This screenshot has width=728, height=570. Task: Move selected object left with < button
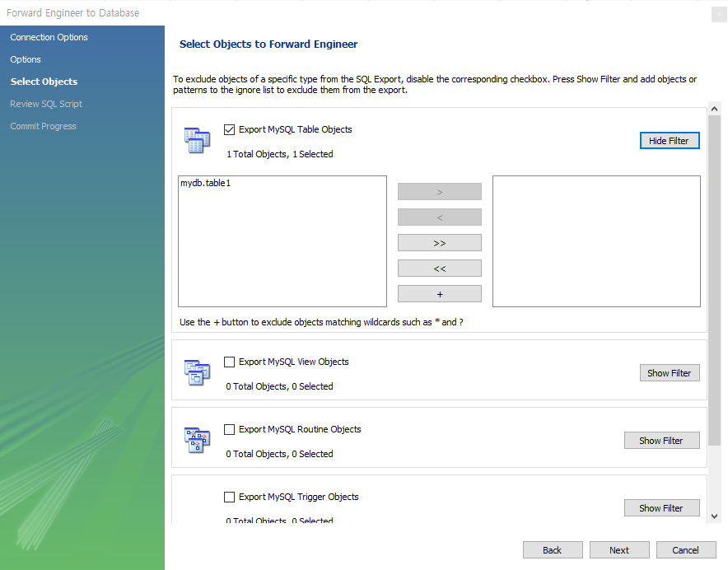pos(440,217)
